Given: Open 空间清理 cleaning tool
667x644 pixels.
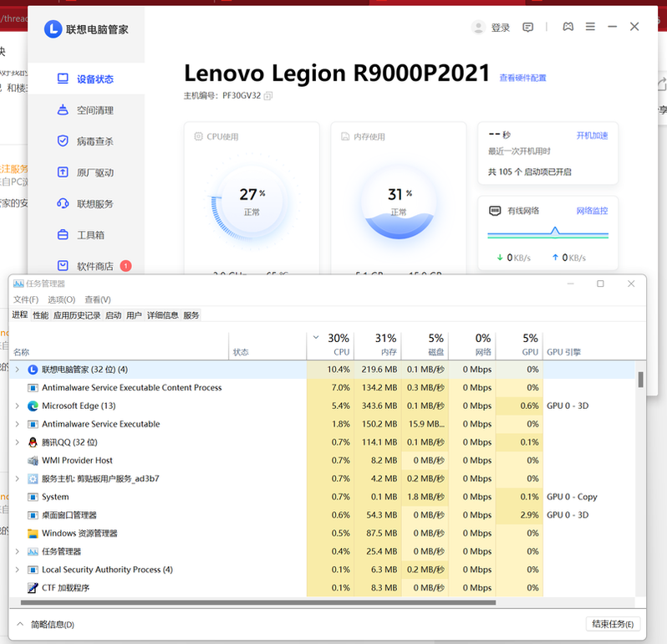Looking at the screenshot, I should (x=63, y=110).
